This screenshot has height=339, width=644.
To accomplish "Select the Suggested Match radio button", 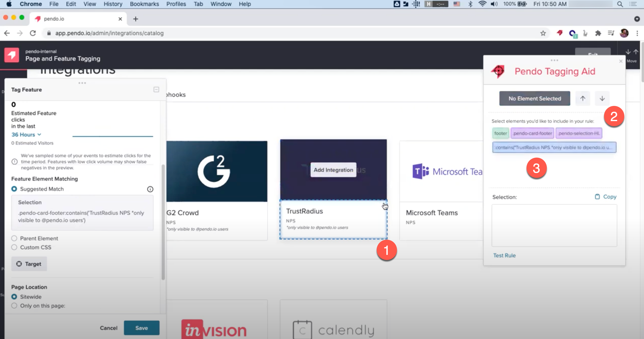I will pos(14,189).
